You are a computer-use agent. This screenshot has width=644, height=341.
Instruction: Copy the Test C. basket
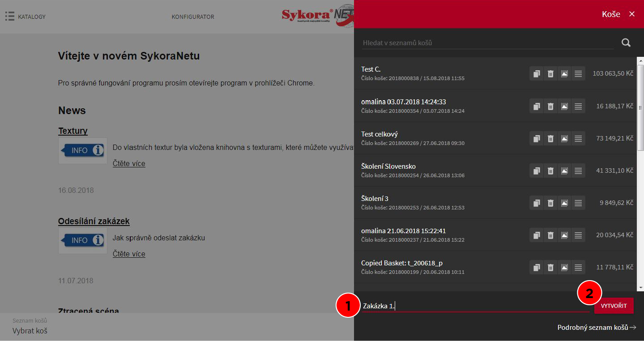537,74
